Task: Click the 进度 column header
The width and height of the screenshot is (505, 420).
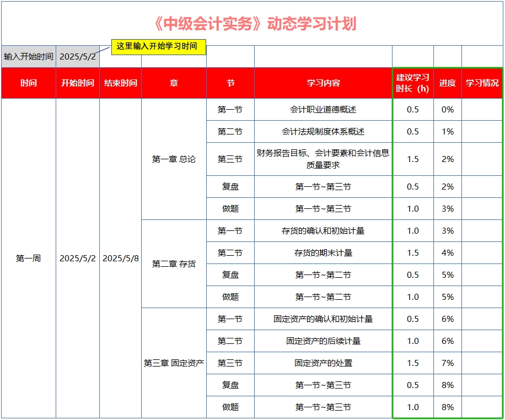Action: pyautogui.click(x=447, y=83)
